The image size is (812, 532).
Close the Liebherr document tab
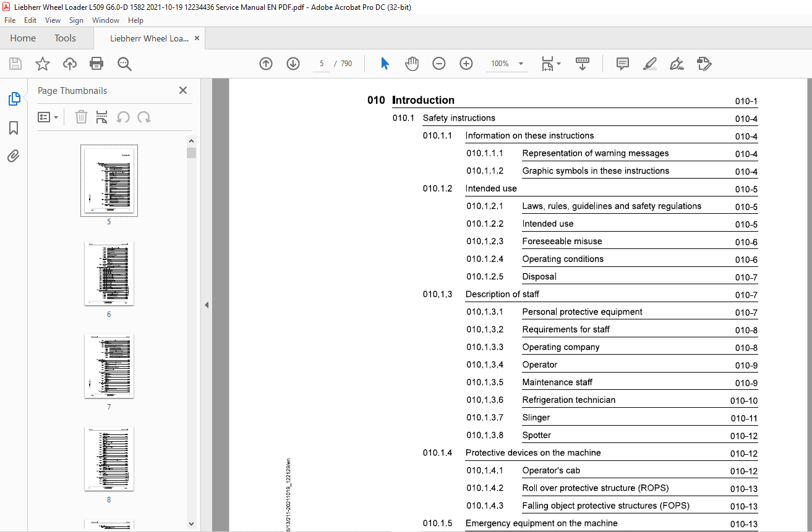coord(197,38)
